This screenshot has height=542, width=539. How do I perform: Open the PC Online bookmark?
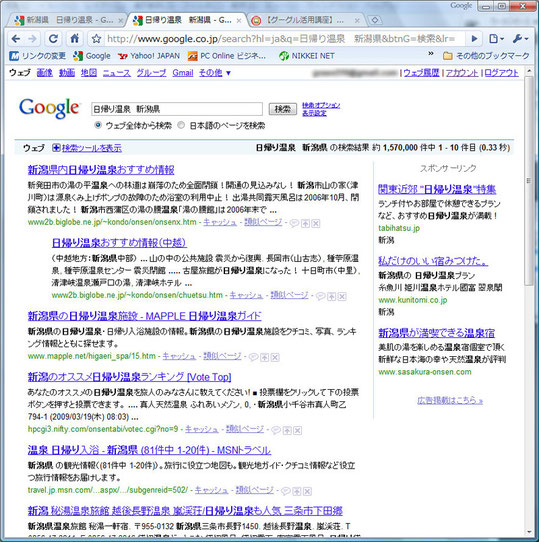click(x=227, y=56)
